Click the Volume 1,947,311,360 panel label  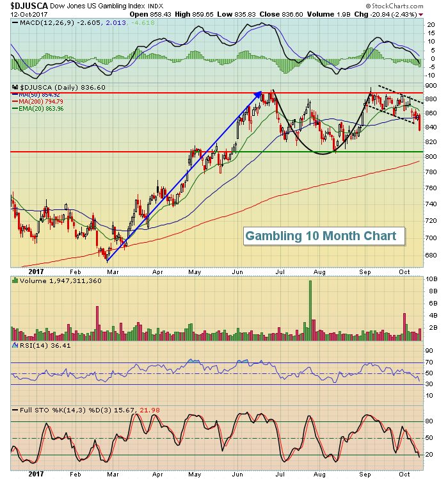click(x=60, y=280)
